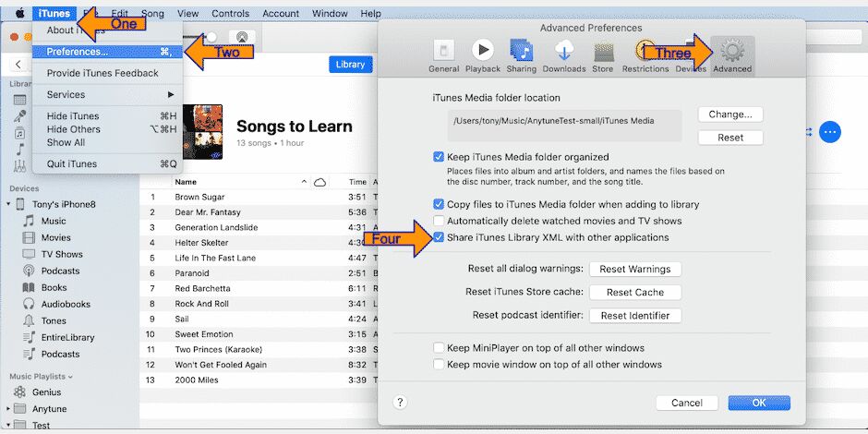Expand the Test folder triangle

8,425
